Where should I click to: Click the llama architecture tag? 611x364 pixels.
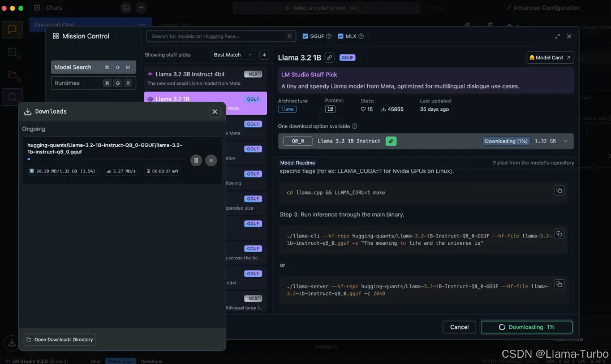point(287,109)
